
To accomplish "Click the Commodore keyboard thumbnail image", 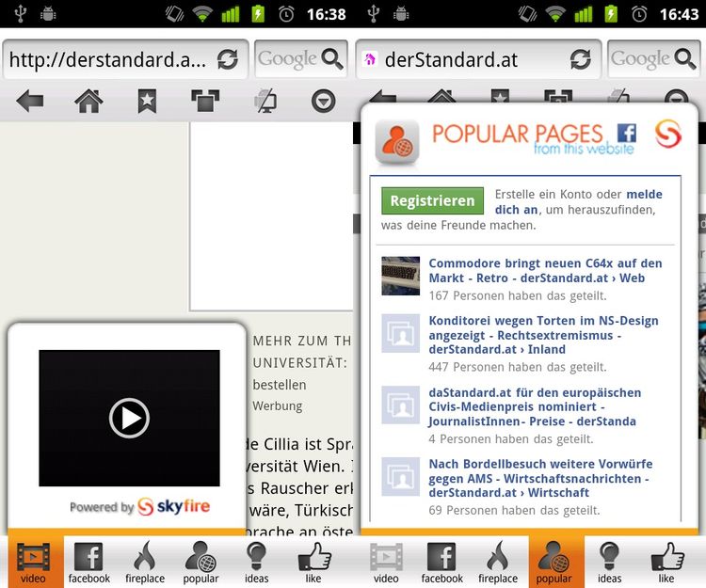I will click(400, 277).
